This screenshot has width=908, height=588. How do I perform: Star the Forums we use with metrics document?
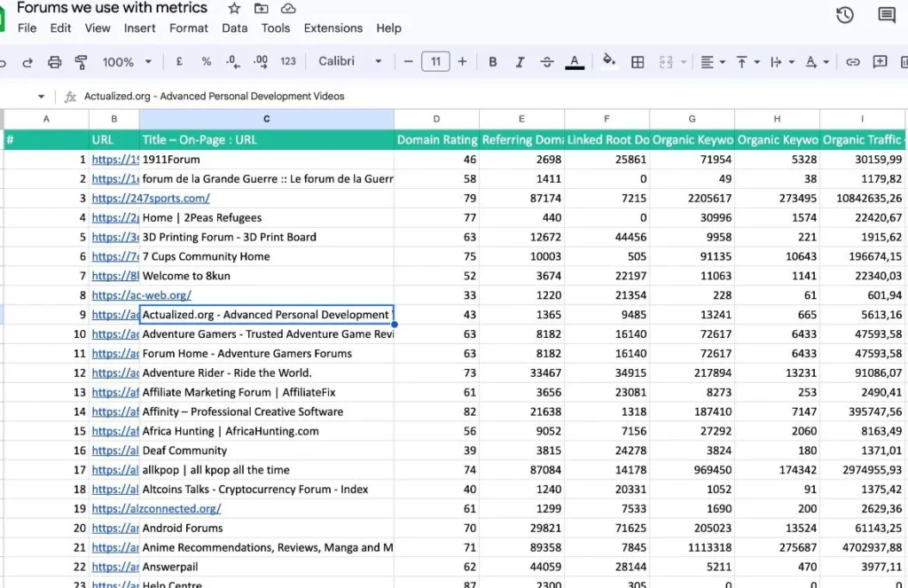(x=234, y=8)
